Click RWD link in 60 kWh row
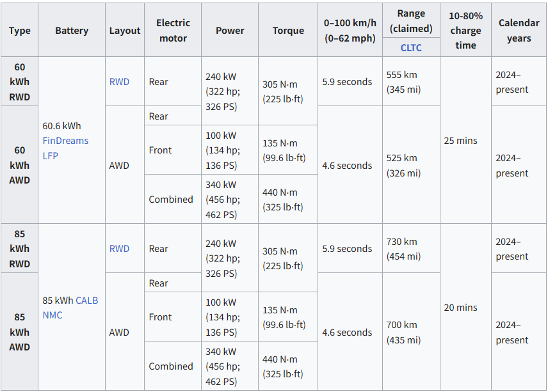The image size is (548, 392). click(119, 82)
